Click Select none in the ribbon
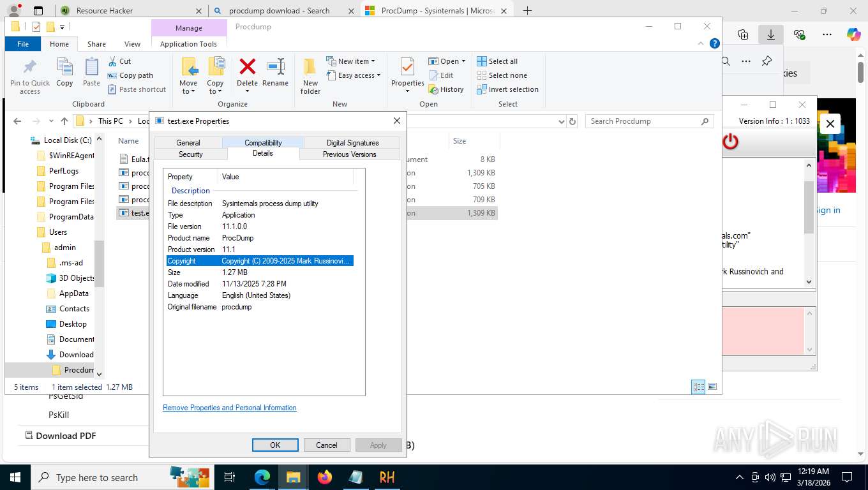Viewport: 868px width, 490px height. coord(502,75)
